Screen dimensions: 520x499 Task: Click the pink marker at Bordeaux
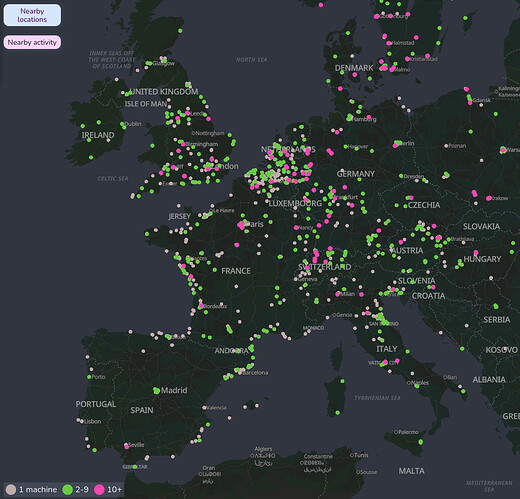pos(201,305)
